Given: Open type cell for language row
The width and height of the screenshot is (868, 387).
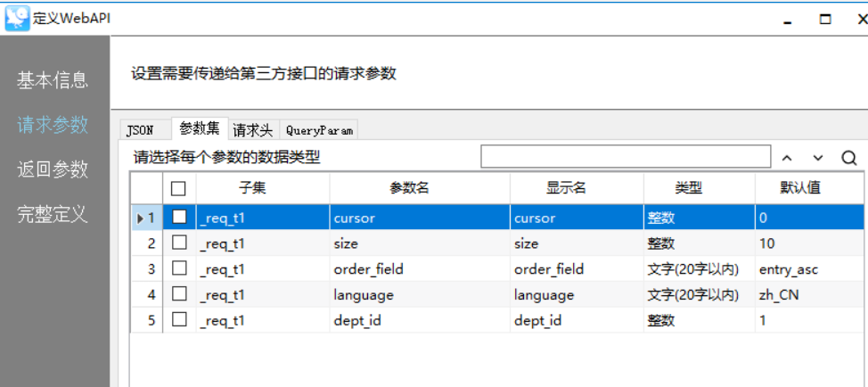Looking at the screenshot, I should pyautogui.click(x=699, y=294).
